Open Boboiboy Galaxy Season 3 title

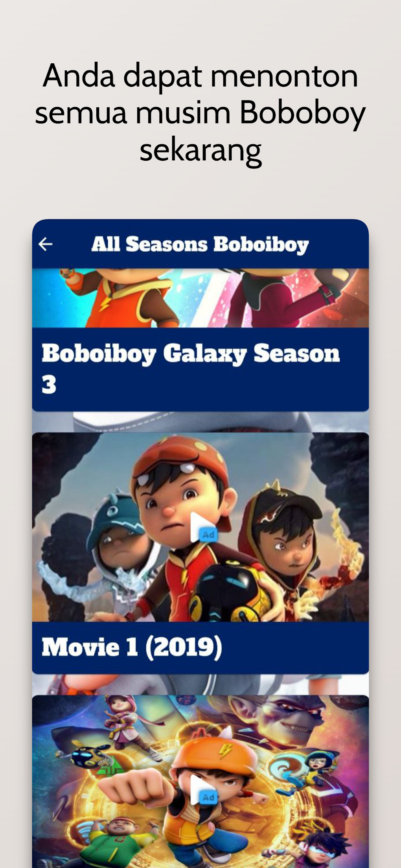tap(190, 368)
